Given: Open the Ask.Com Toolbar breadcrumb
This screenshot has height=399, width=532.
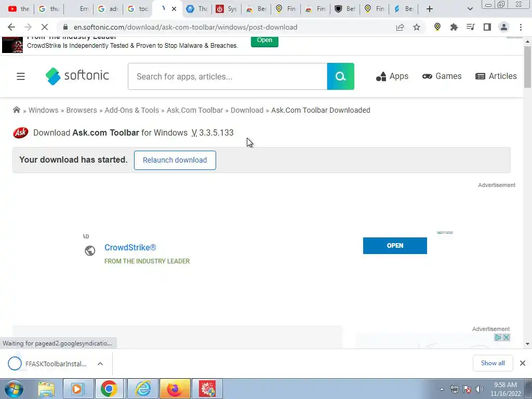Looking at the screenshot, I should coord(195,110).
